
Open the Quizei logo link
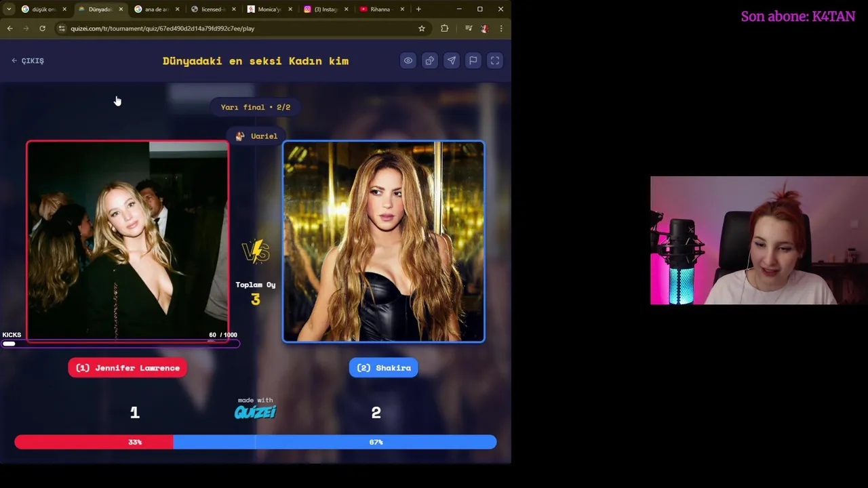256,411
